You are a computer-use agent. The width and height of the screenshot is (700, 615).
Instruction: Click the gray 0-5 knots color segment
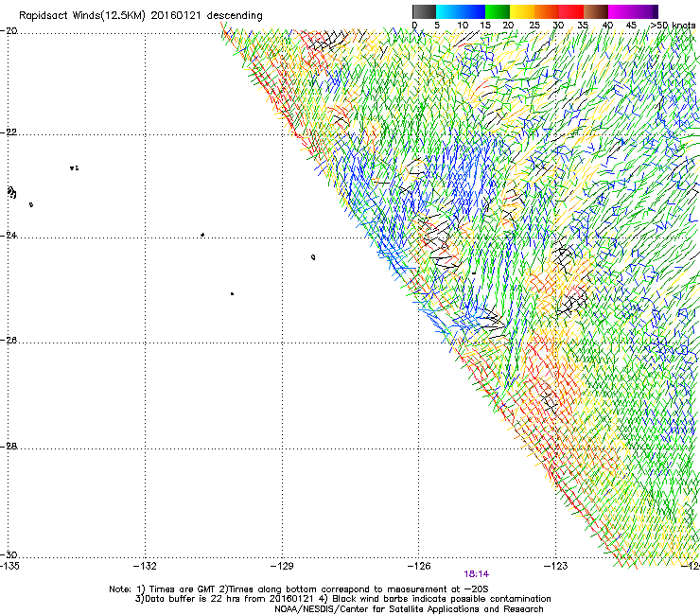coord(424,11)
